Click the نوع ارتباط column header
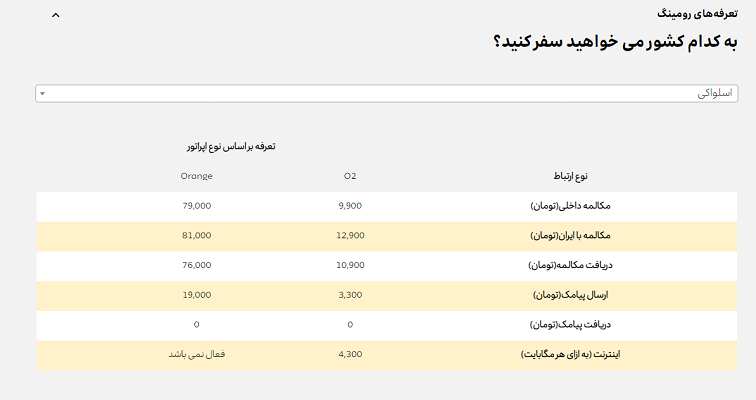The width and height of the screenshot is (756, 400). coord(570,176)
